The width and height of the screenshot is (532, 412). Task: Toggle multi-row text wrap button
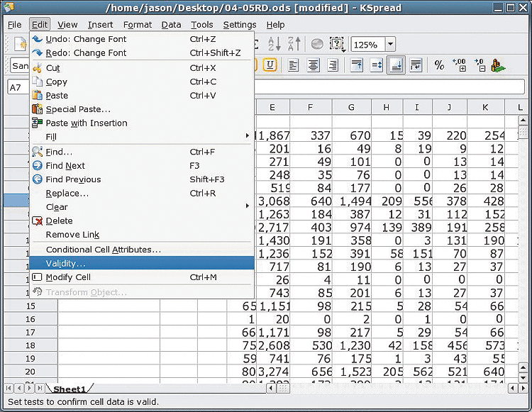[416, 65]
